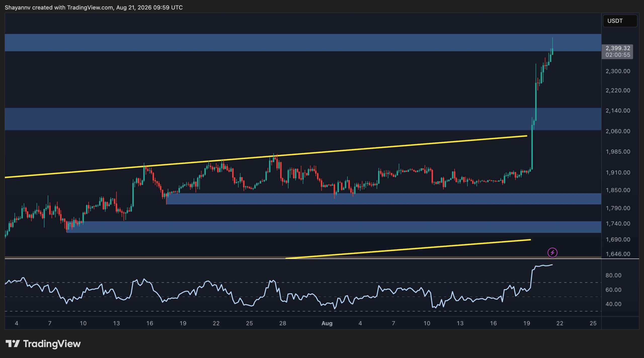Click the 1,646.00 price axis label

click(x=618, y=254)
